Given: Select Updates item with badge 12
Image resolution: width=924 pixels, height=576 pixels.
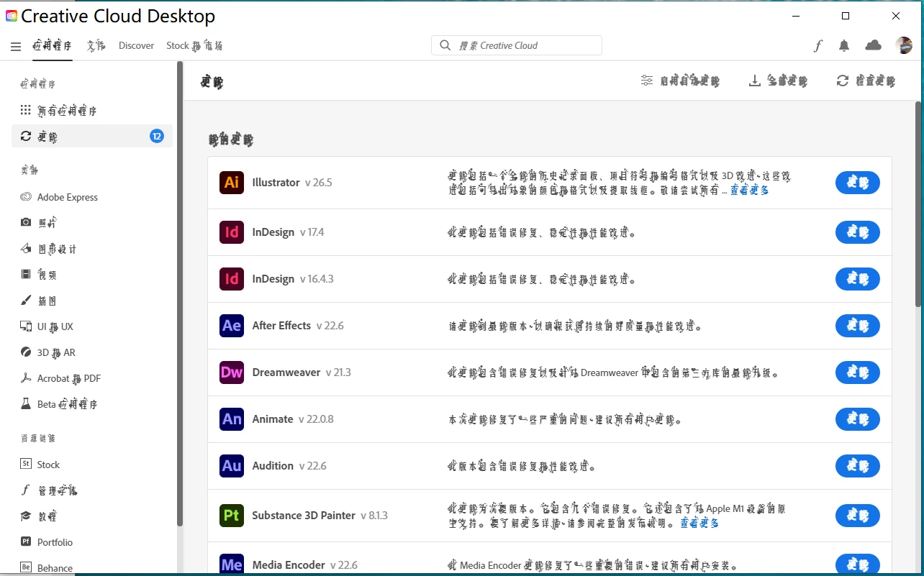Looking at the screenshot, I should tap(92, 136).
